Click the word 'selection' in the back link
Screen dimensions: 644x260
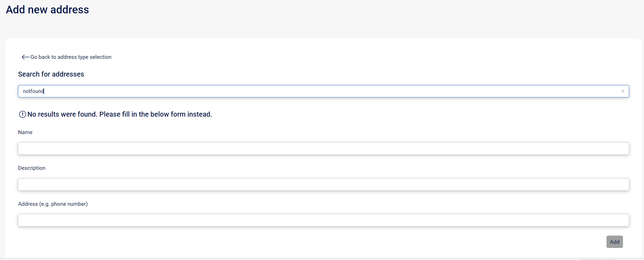[100, 57]
